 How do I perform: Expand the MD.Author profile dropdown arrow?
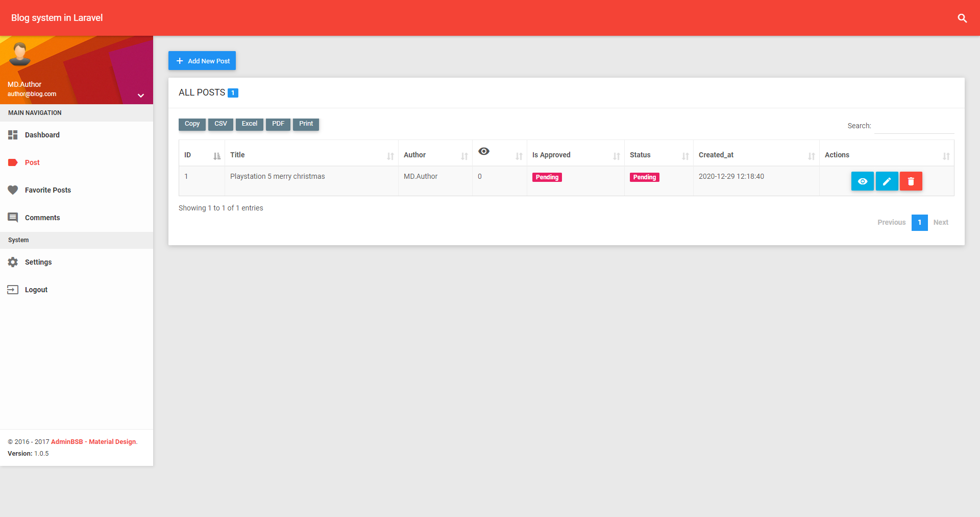[x=141, y=96]
